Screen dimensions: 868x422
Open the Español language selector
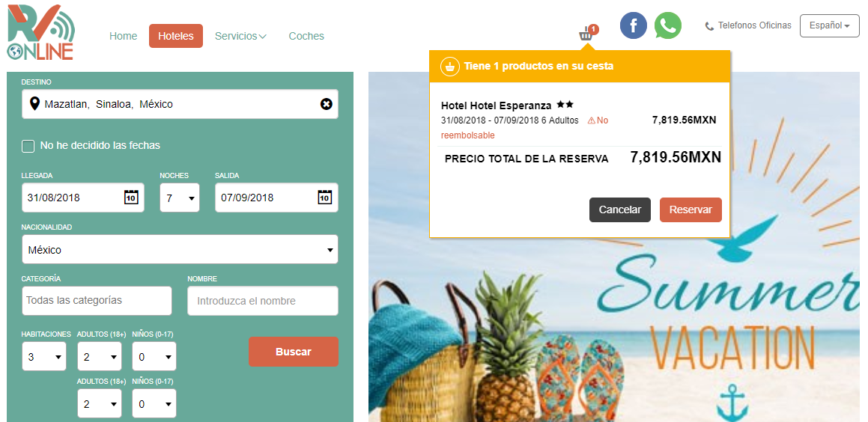(829, 25)
